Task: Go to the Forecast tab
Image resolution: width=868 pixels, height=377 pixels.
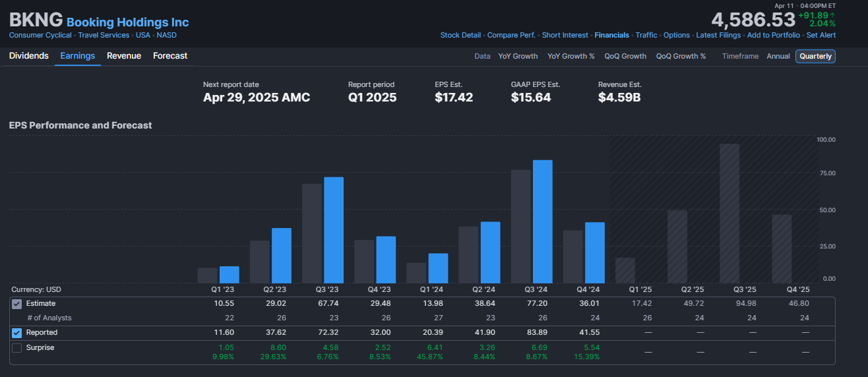Action: coord(170,56)
